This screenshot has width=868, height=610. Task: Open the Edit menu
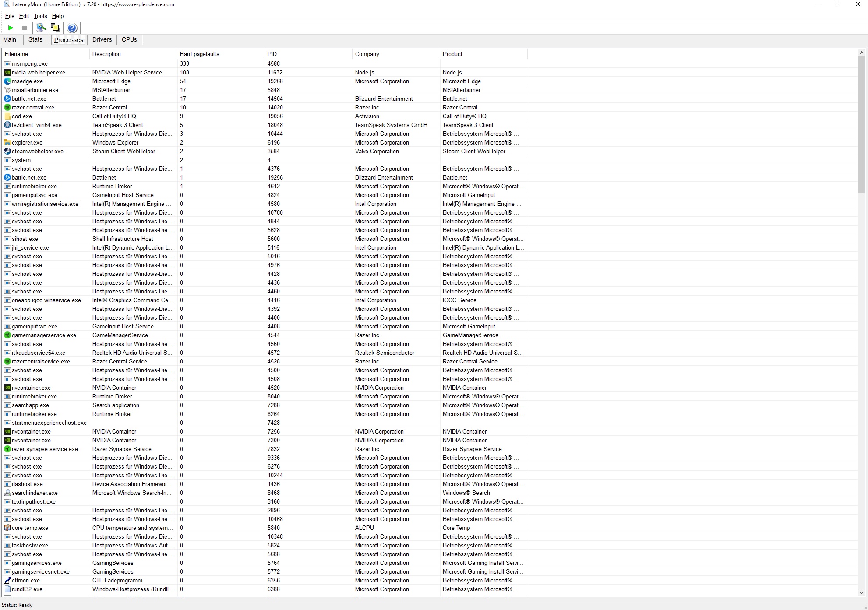24,16
